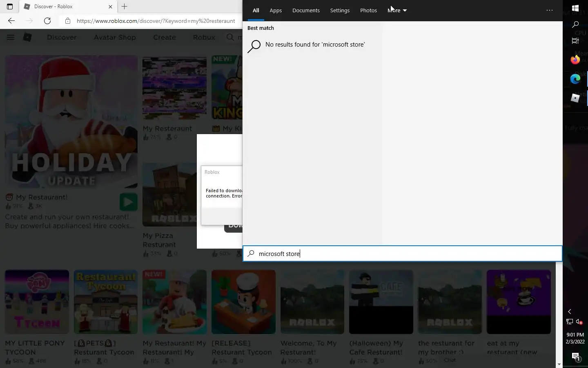The width and height of the screenshot is (588, 368).
Task: Click the Roblox URL address field
Action: point(156,21)
